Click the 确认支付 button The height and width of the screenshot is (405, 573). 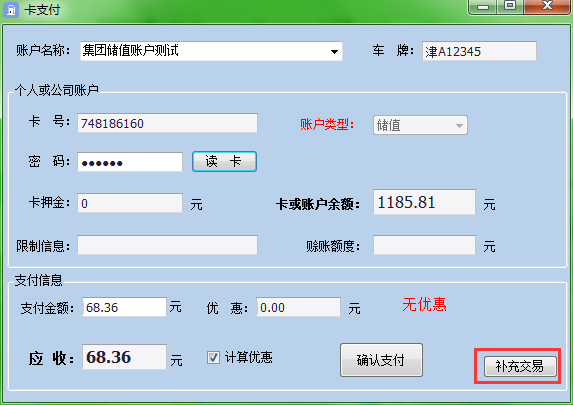pos(381,360)
